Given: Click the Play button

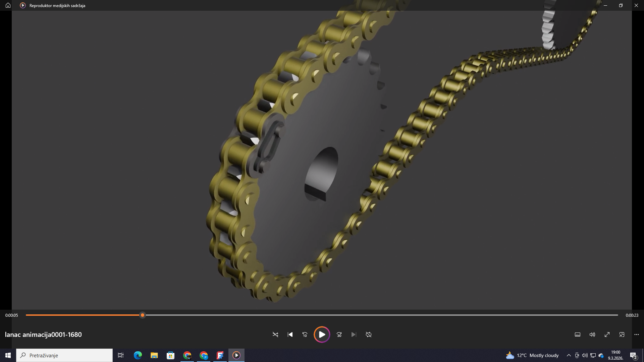Looking at the screenshot, I should click(x=322, y=335).
